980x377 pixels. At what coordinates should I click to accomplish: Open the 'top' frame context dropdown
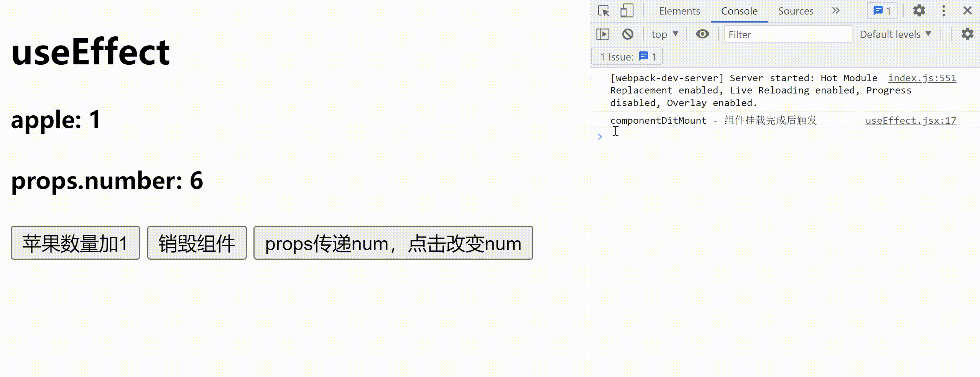pos(664,34)
